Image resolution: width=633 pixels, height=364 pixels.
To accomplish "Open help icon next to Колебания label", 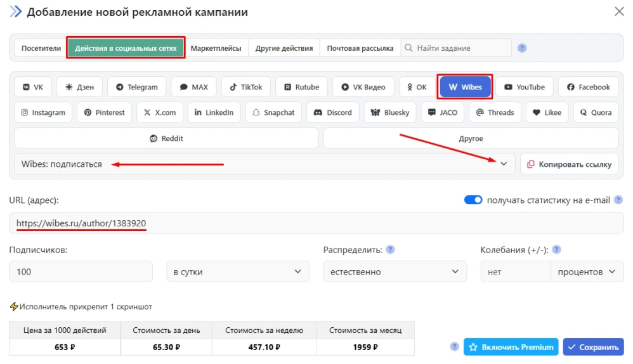I will click(556, 249).
